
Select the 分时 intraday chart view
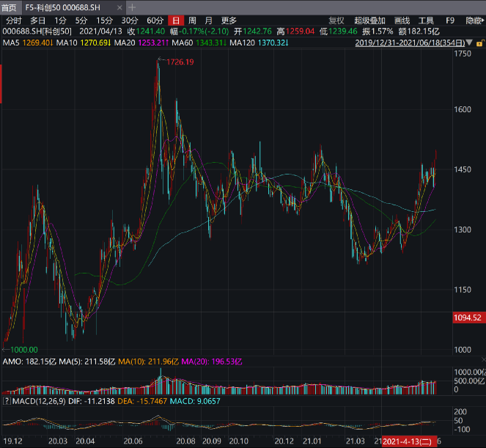coord(13,21)
